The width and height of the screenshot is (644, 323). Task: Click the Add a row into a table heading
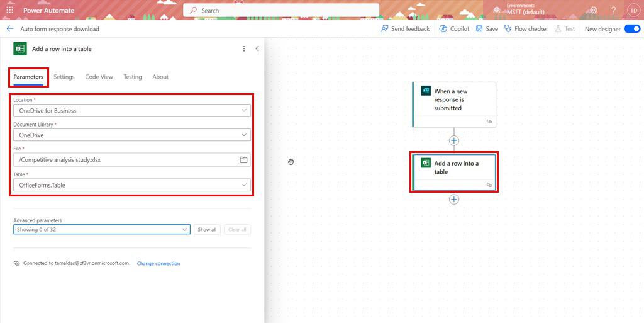(62, 49)
